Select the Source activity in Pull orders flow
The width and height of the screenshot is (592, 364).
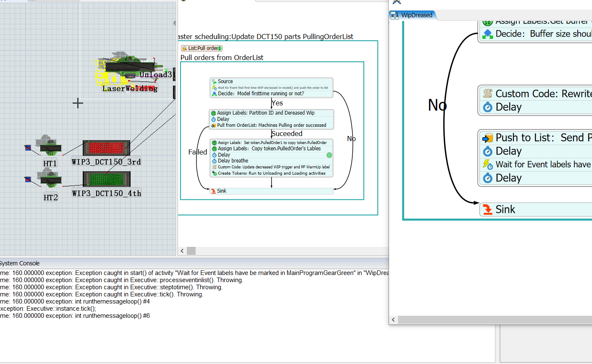[x=225, y=81]
